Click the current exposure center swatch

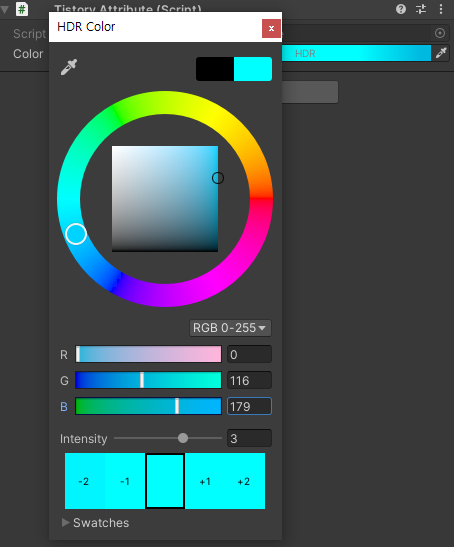[165, 481]
